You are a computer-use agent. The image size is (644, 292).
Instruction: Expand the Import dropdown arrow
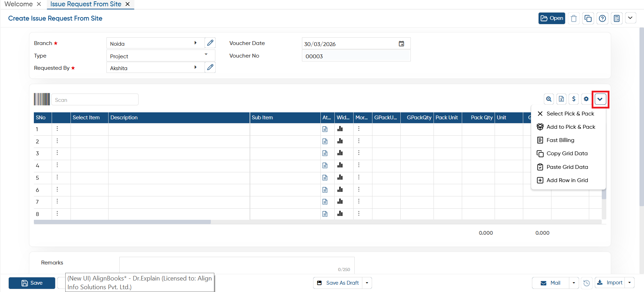coord(630,283)
